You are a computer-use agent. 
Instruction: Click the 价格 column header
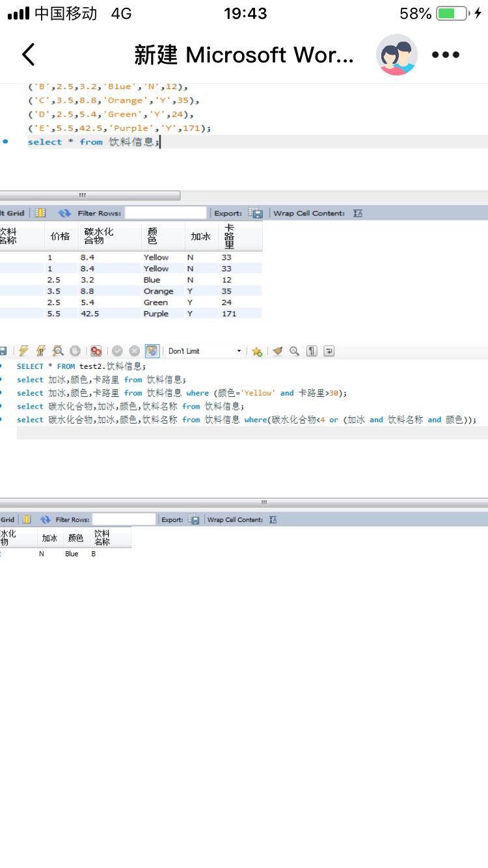click(x=60, y=236)
